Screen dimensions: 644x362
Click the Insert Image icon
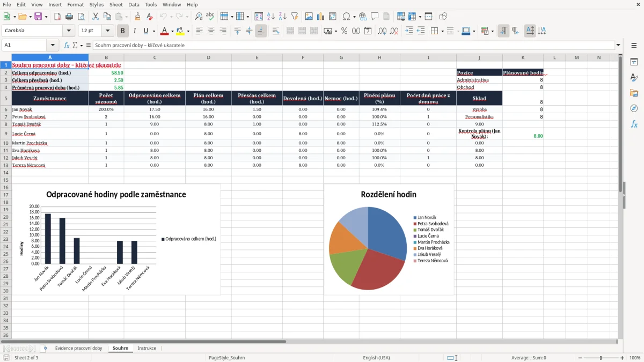309,17
